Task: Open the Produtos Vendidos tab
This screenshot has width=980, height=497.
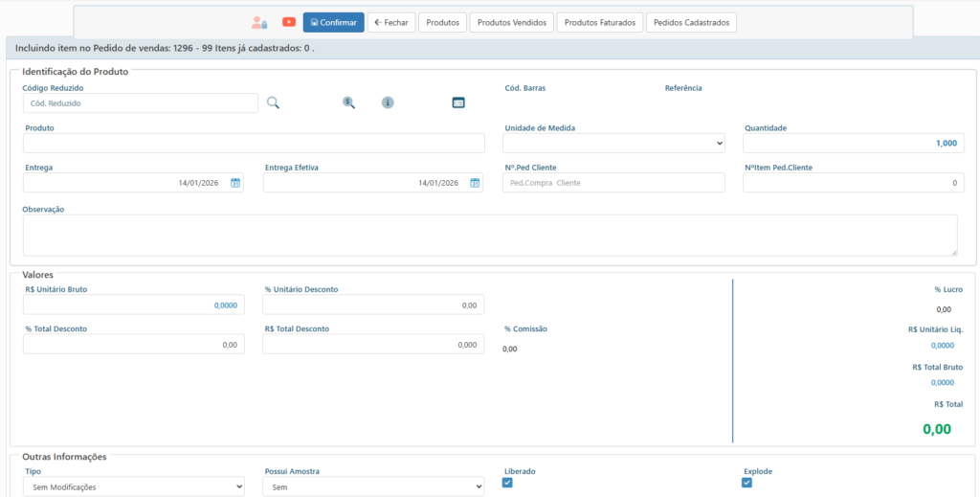Action: [x=512, y=22]
